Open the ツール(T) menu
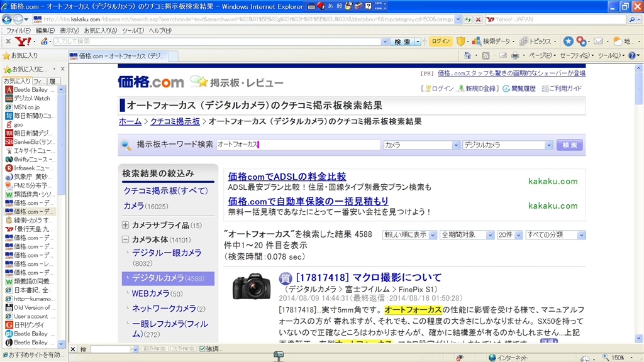 [x=133, y=30]
